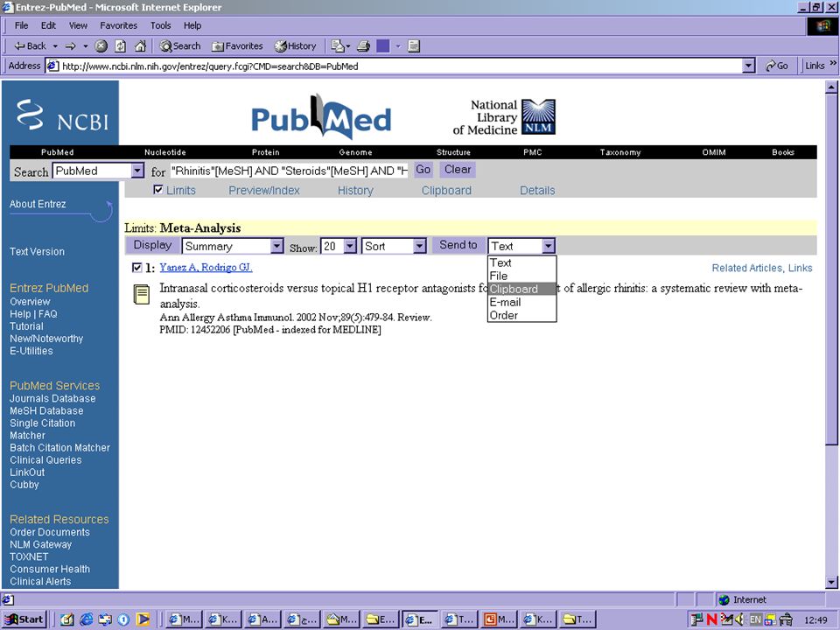840x630 pixels.
Task: Expand the Address bar dropdown
Action: click(749, 66)
